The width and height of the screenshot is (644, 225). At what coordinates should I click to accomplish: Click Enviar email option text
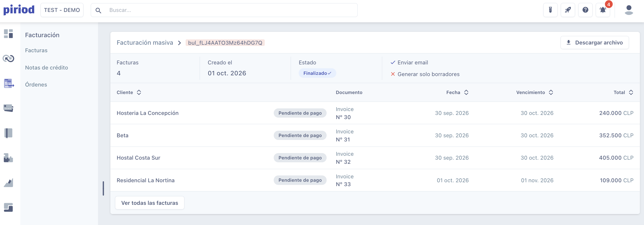pos(413,63)
